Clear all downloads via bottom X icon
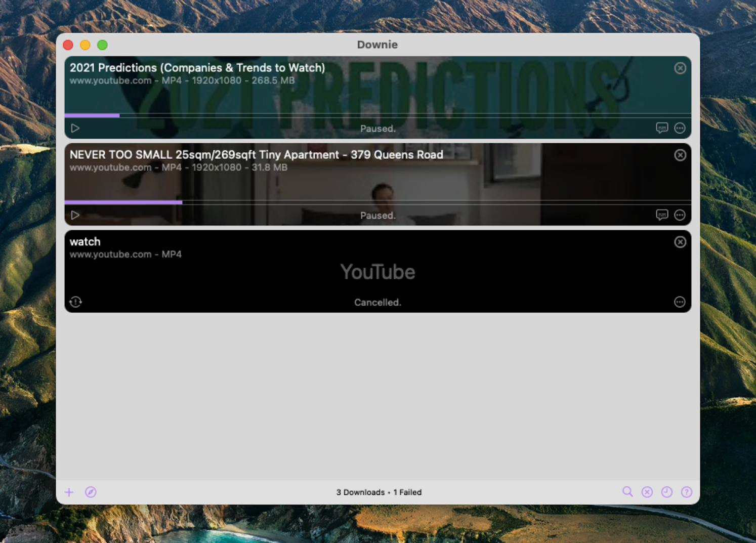The image size is (756, 543). [647, 492]
